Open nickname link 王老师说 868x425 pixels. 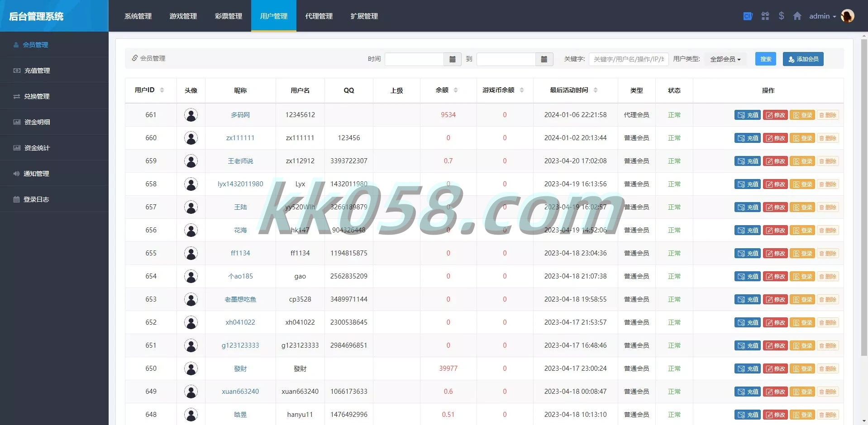pos(240,161)
